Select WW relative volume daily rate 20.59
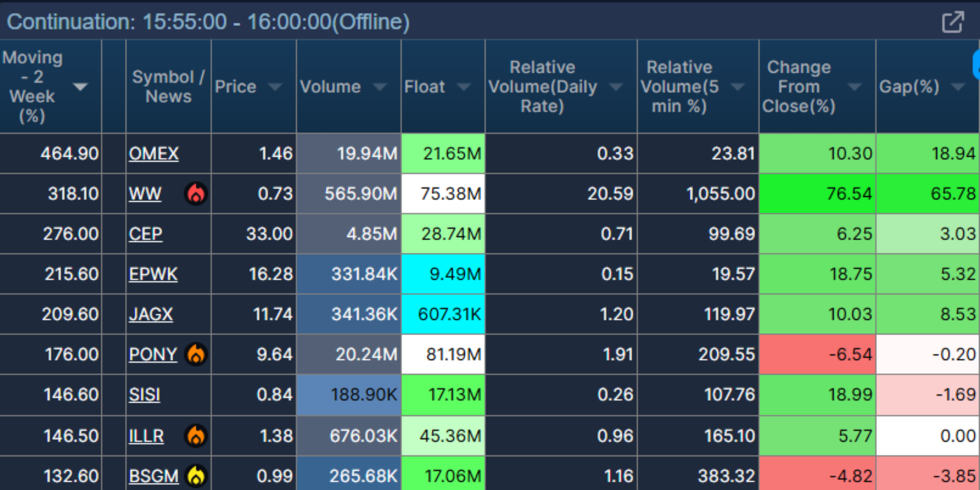Screen dimensions: 980x490 [x=561, y=194]
